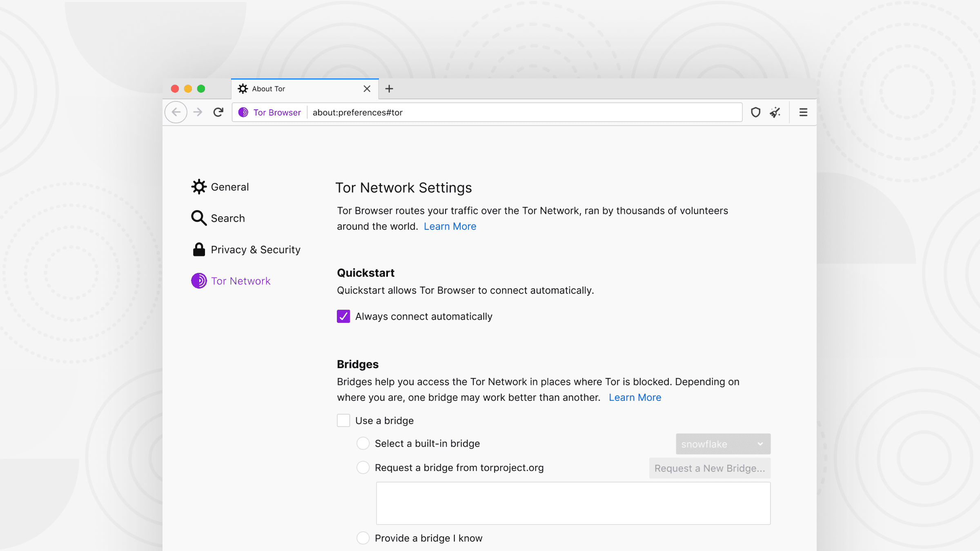Close window with the red button
The height and width of the screenshot is (551, 980).
pyautogui.click(x=175, y=89)
